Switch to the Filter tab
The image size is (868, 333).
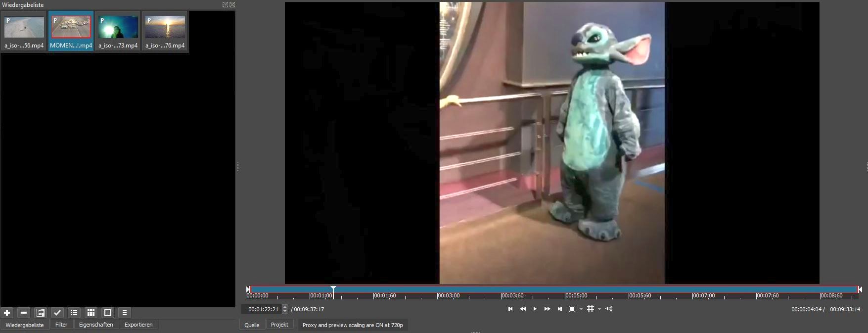pyautogui.click(x=61, y=325)
